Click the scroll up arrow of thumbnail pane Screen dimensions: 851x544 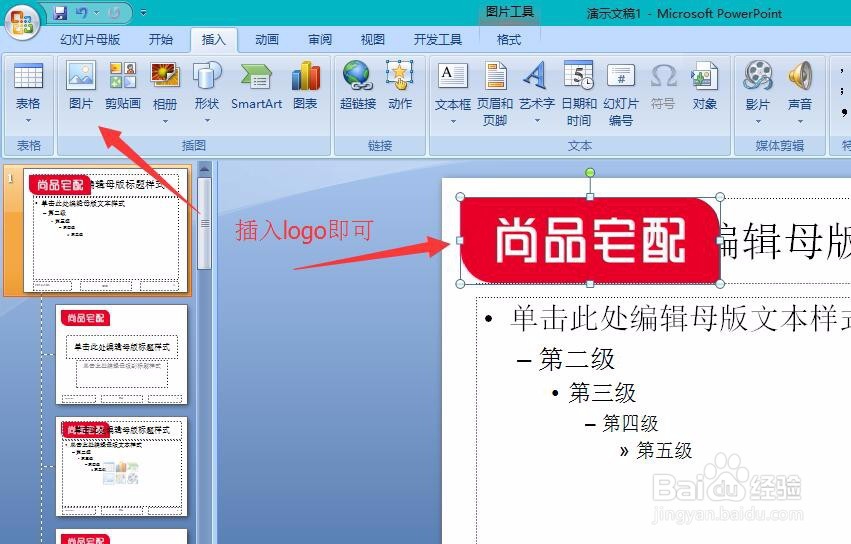click(204, 169)
